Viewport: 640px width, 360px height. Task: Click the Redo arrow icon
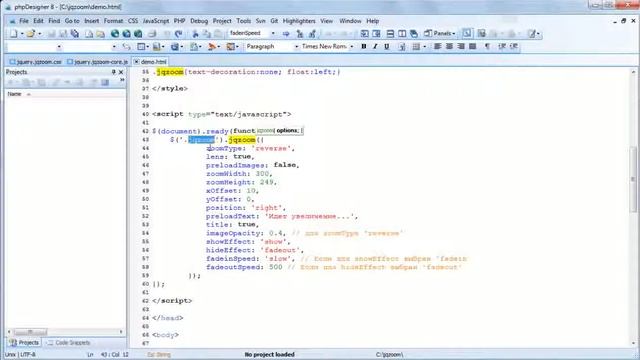pos(178,33)
